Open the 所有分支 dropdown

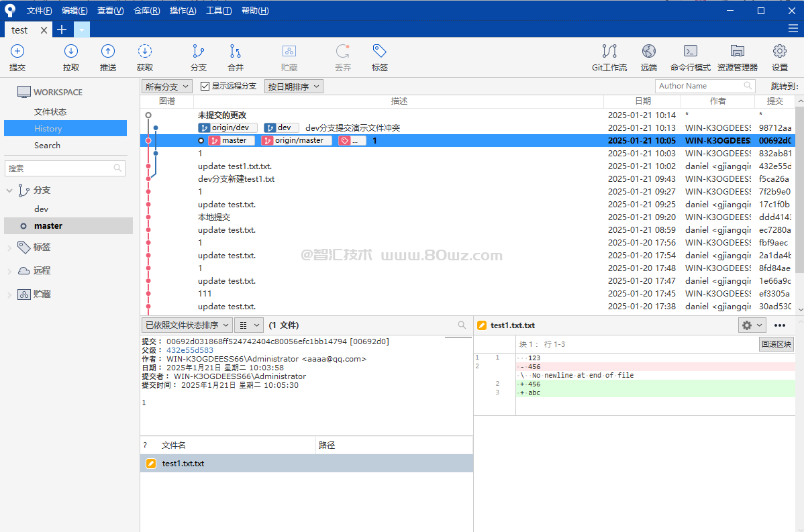pyautogui.click(x=167, y=87)
